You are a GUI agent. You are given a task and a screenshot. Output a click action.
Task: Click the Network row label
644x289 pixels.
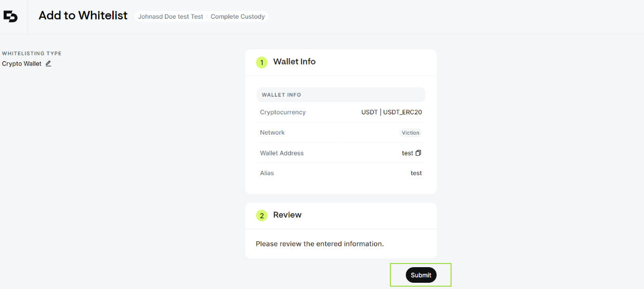pyautogui.click(x=272, y=133)
